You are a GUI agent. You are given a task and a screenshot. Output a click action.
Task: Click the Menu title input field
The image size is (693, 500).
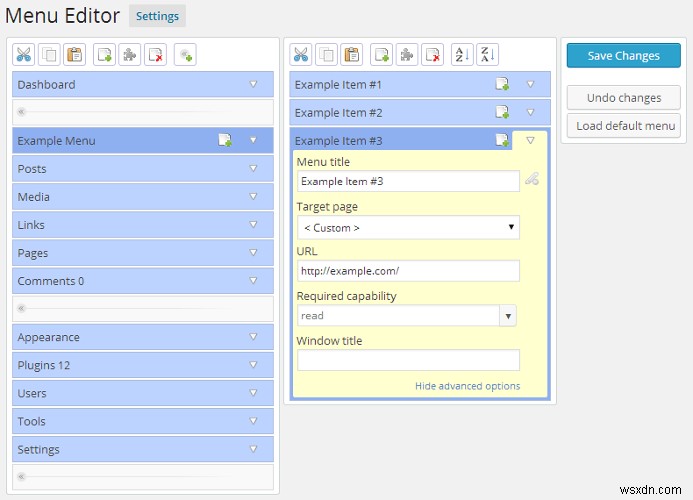(408, 181)
